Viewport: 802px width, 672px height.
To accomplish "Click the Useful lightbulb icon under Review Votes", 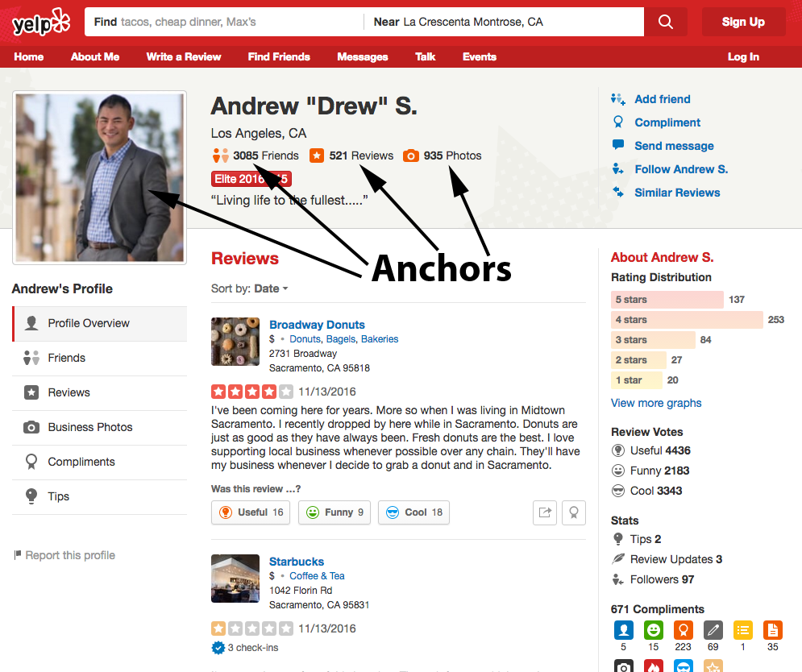I will point(618,450).
